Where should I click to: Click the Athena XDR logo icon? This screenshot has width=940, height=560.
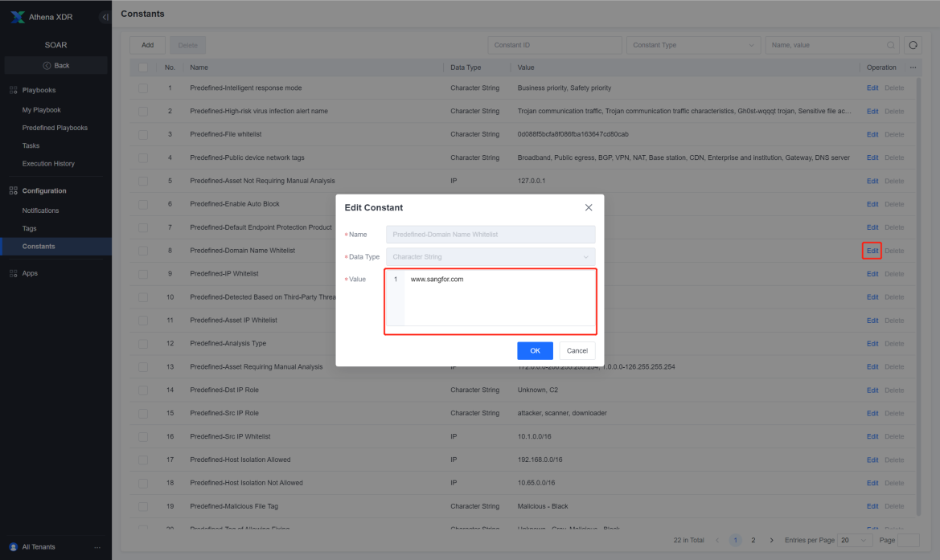coord(18,17)
